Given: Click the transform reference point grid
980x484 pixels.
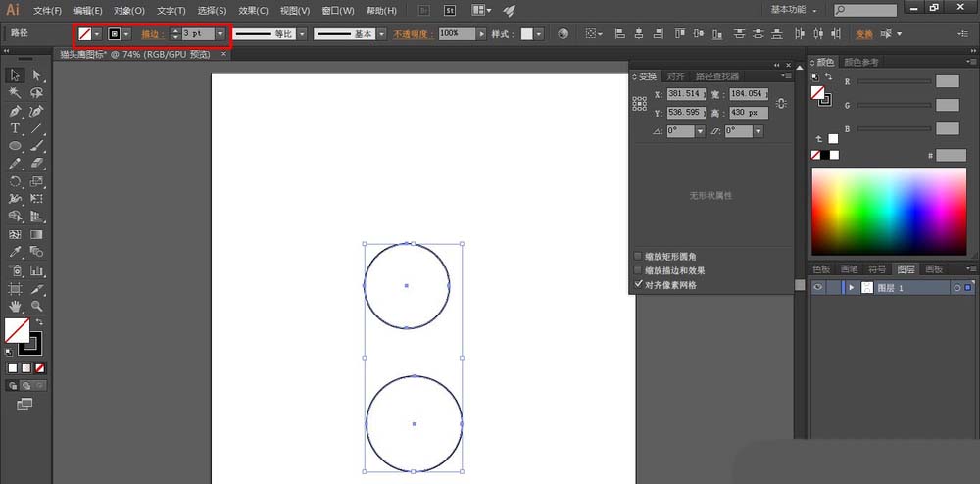Looking at the screenshot, I should [639, 104].
